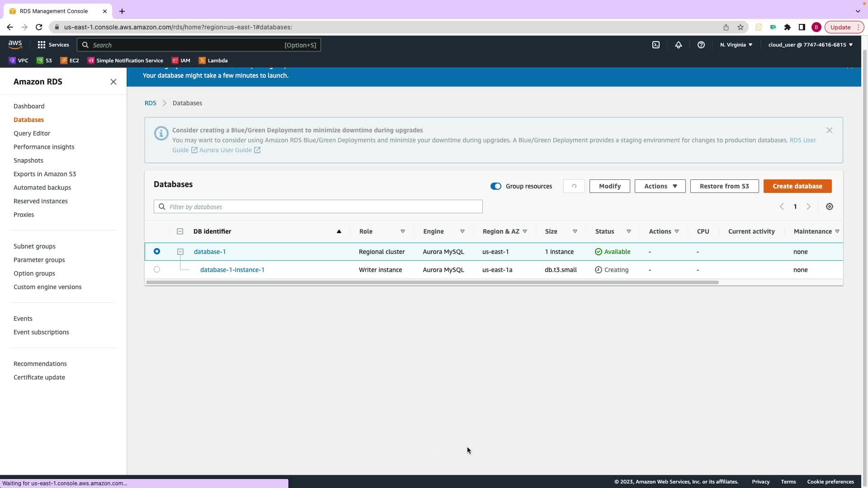Click the horizontal scrollbar under the table

[432, 282]
